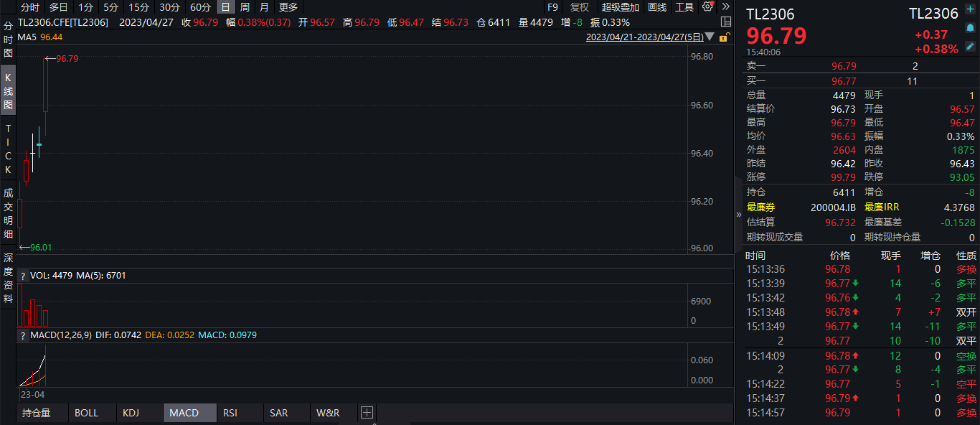980x425 pixels.
Task: Open the MACD indicator help question mark
Action: (x=23, y=335)
